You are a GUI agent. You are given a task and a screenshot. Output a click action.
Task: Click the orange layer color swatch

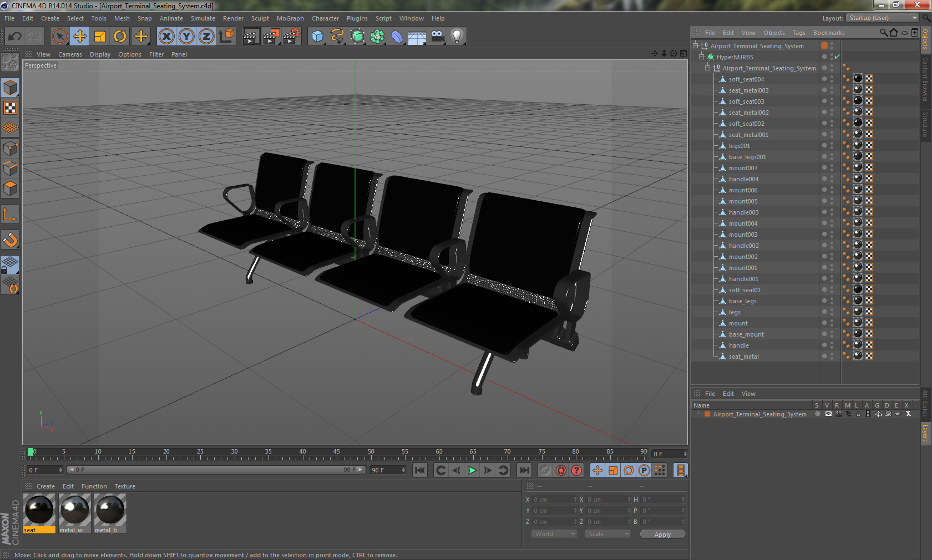[x=707, y=414]
